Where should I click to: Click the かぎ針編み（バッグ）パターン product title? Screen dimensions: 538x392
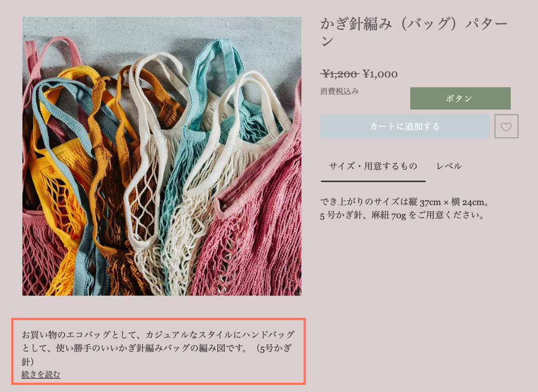414,32
